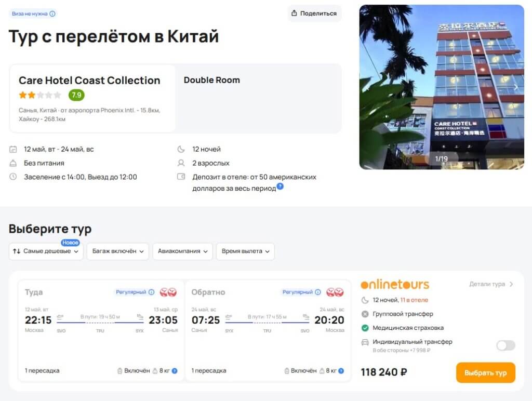Click the next photo arrow on the hotel image

click(516, 87)
